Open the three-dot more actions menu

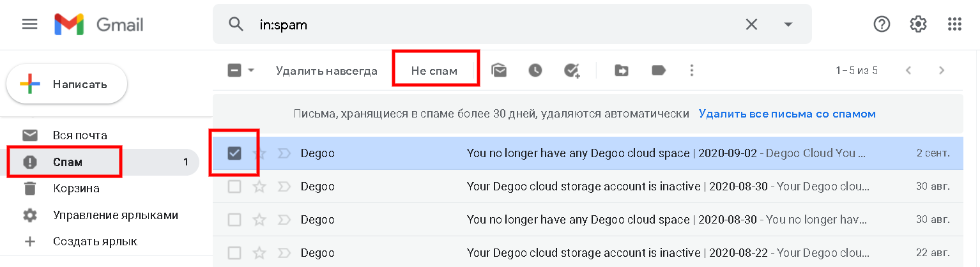691,71
